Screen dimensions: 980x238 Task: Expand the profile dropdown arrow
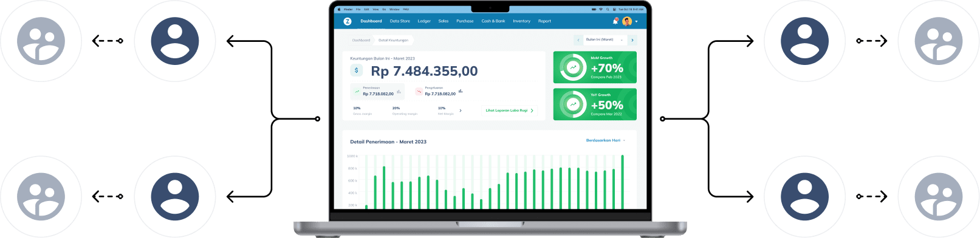point(636,22)
